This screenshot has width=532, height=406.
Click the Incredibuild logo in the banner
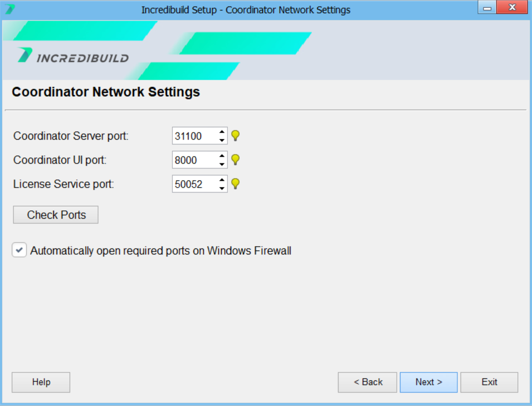[73, 56]
